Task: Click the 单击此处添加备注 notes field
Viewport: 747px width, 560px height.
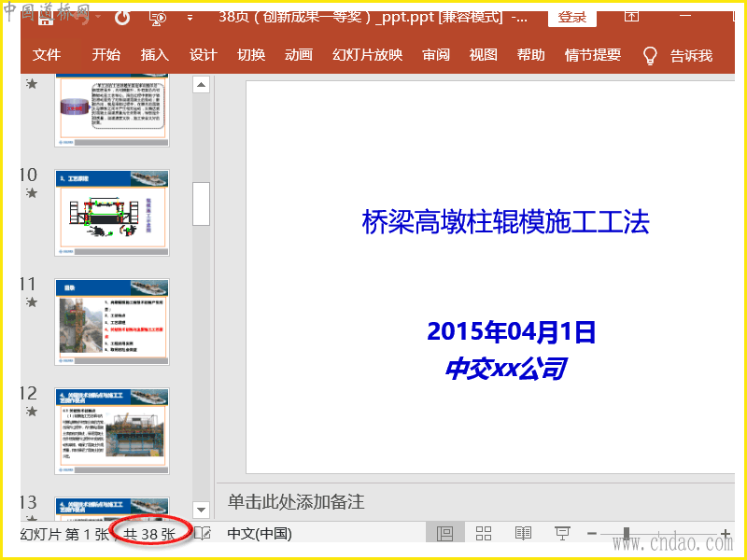Action: click(295, 502)
